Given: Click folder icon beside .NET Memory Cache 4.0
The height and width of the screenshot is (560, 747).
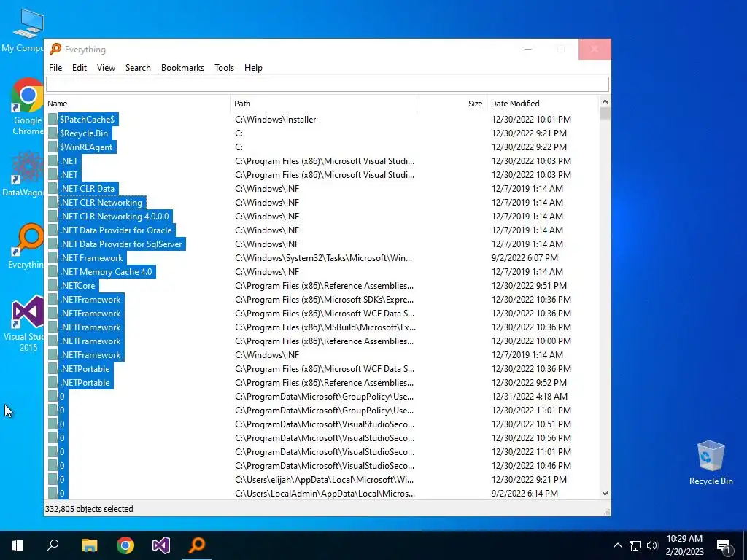Looking at the screenshot, I should point(53,271).
